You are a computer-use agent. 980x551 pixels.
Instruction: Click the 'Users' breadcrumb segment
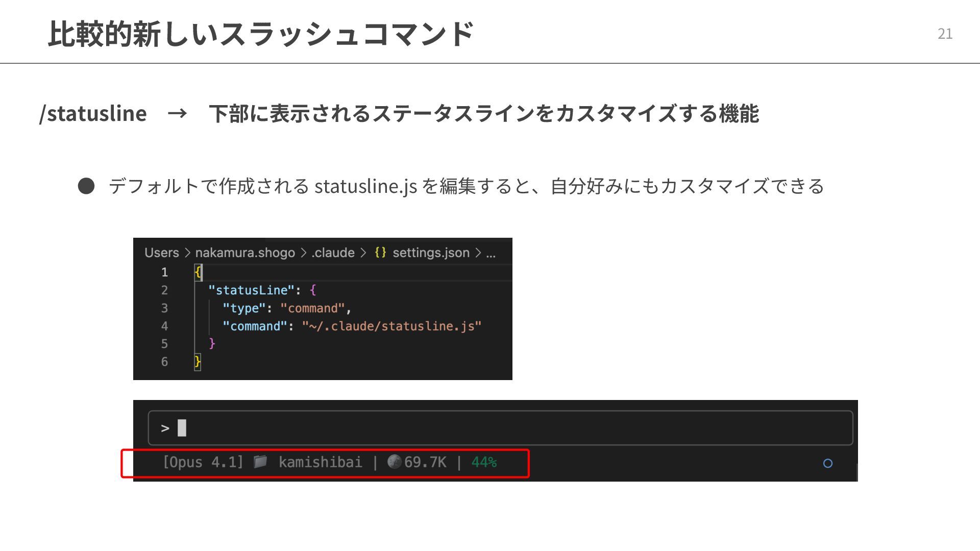(x=161, y=253)
